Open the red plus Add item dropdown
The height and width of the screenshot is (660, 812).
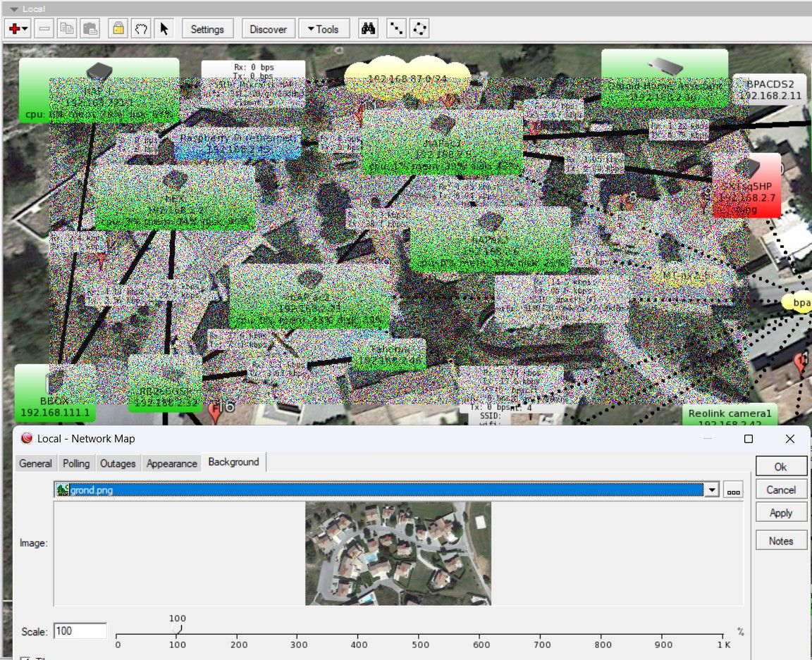tap(18, 29)
